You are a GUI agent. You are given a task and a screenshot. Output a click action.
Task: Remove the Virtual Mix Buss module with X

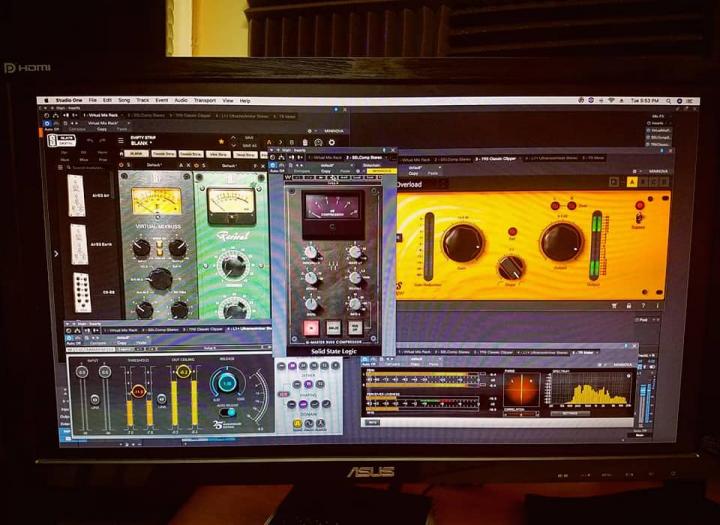[x=188, y=165]
